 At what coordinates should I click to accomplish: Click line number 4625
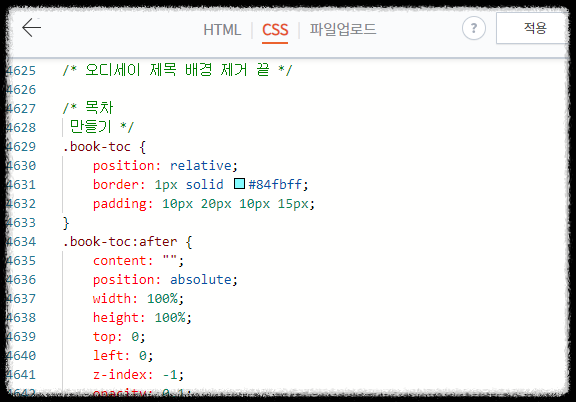click(21, 71)
